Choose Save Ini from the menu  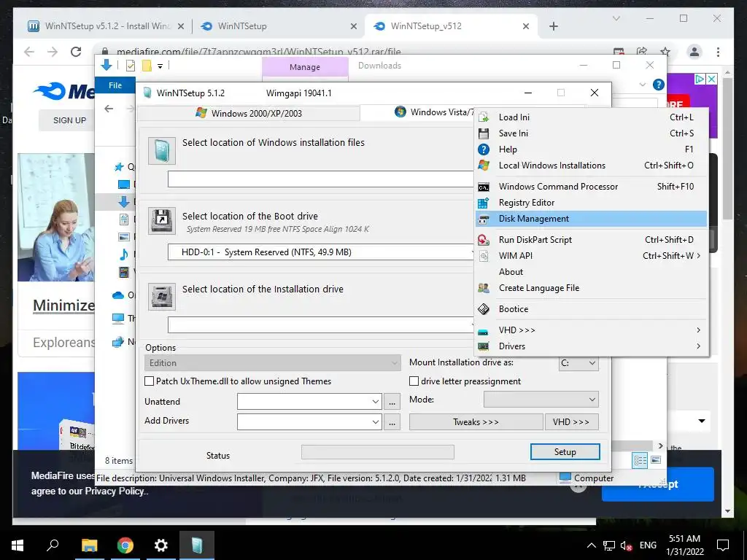tap(591, 133)
